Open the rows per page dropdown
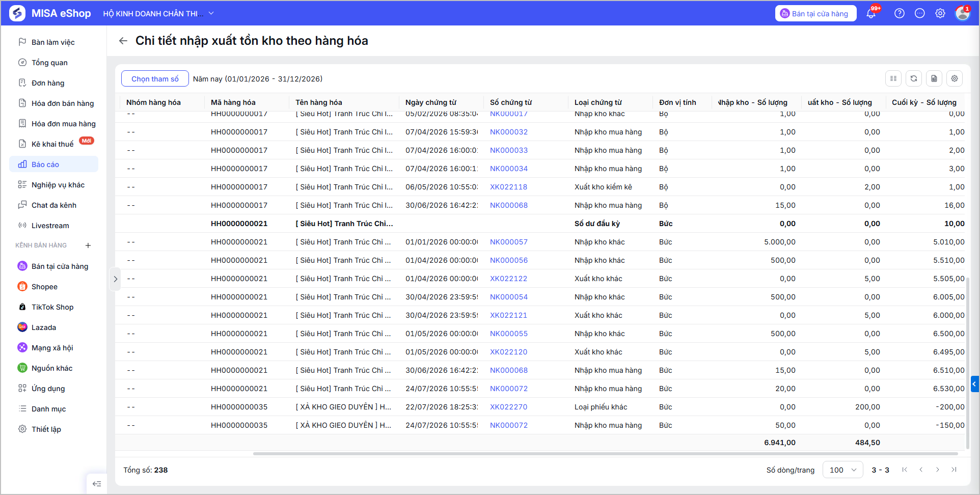Viewport: 980px width, 495px height. (x=843, y=470)
